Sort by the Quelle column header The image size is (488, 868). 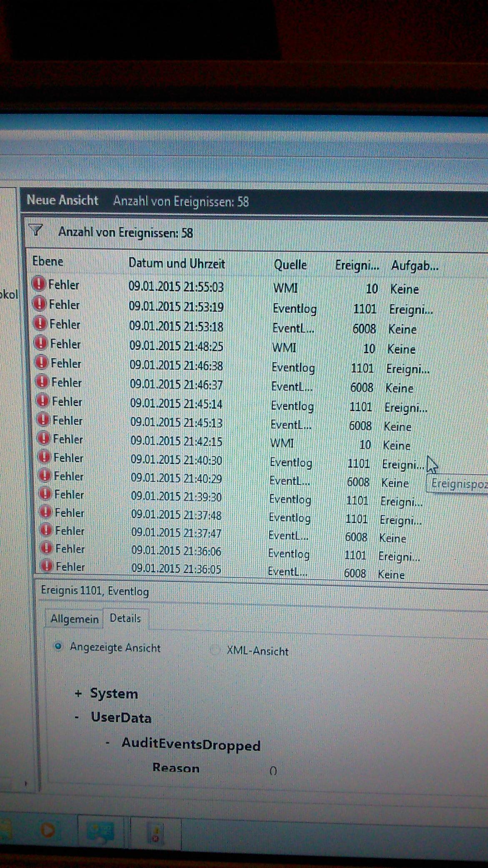(290, 265)
